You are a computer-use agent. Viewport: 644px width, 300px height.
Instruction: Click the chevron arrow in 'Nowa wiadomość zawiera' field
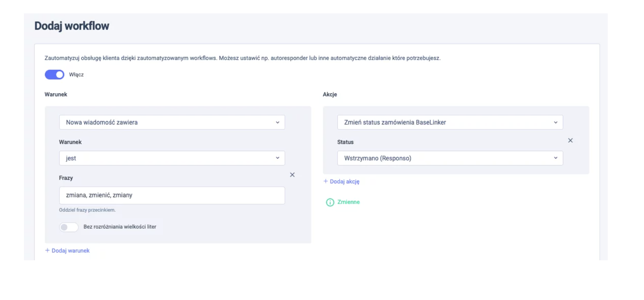tap(277, 123)
